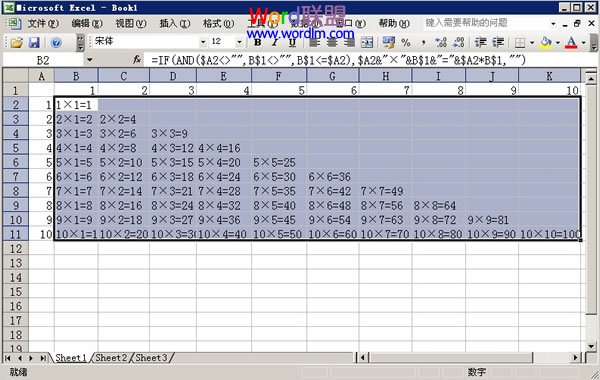Click Merge and Center icon
The width and height of the screenshot is (600, 380).
[x=367, y=42]
